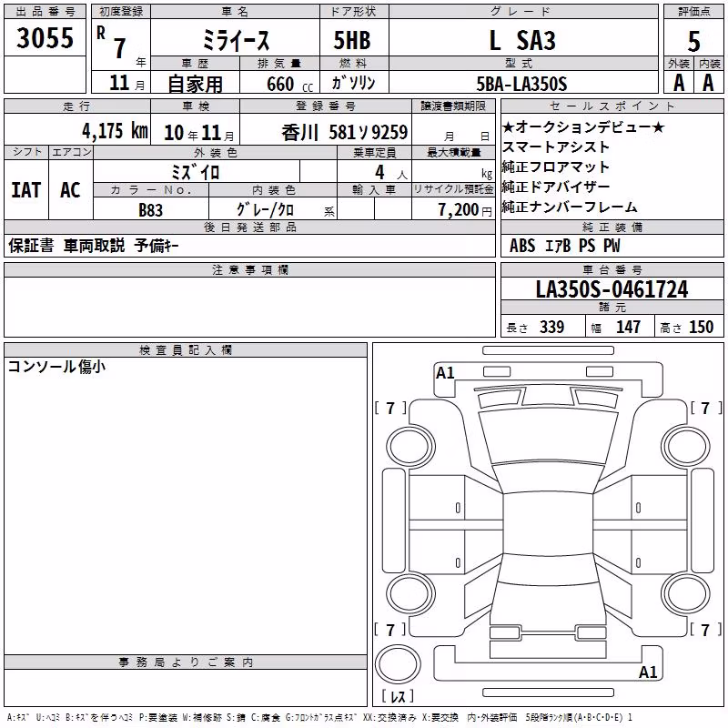Select lot number 3055
Viewport: 728px width, 728px height.
coord(45,37)
